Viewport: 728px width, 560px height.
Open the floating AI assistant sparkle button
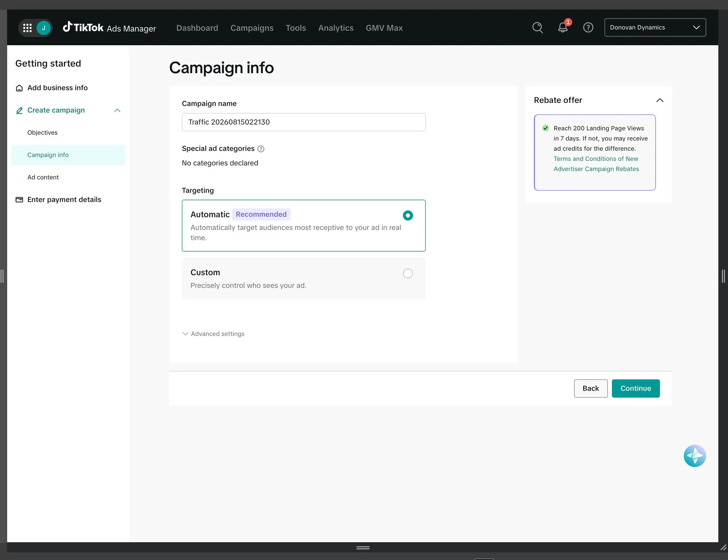point(695,456)
